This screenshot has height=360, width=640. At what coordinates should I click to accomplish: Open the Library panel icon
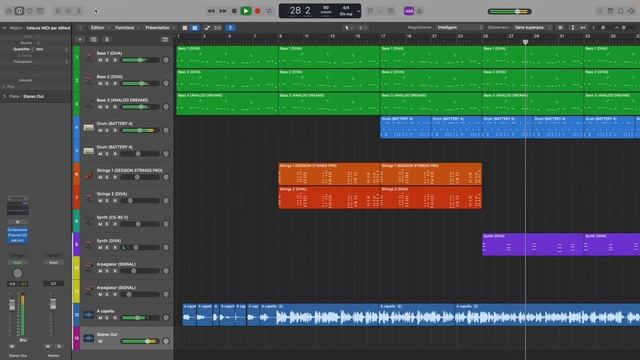(x=9, y=11)
